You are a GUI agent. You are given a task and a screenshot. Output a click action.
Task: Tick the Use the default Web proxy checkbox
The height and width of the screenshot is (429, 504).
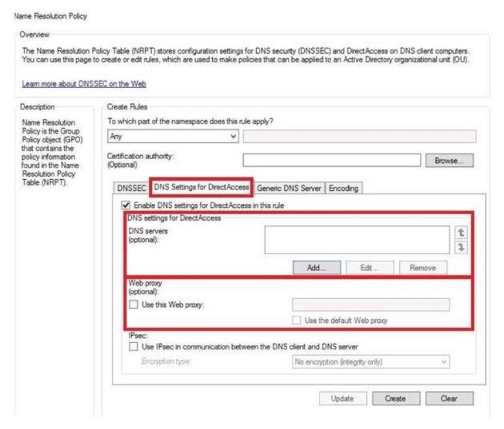pos(298,320)
